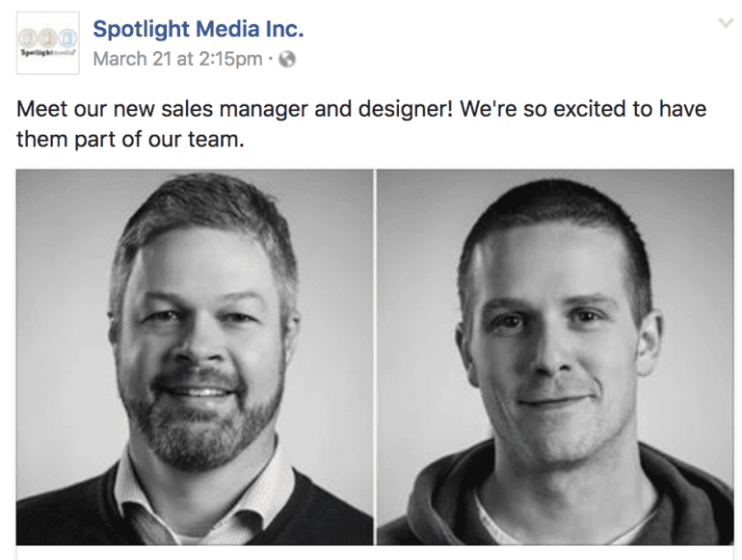Expand the post options chevron arrow

726,23
